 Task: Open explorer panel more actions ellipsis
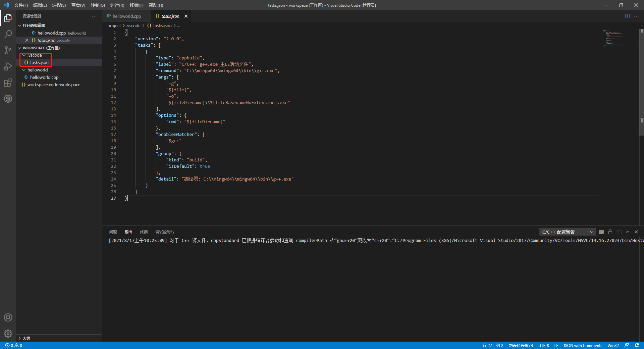[94, 16]
